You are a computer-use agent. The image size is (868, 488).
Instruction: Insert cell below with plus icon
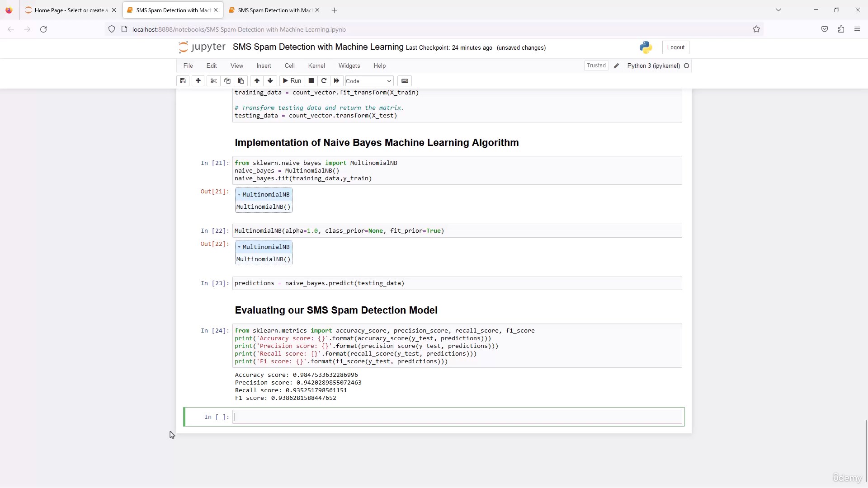(x=198, y=81)
